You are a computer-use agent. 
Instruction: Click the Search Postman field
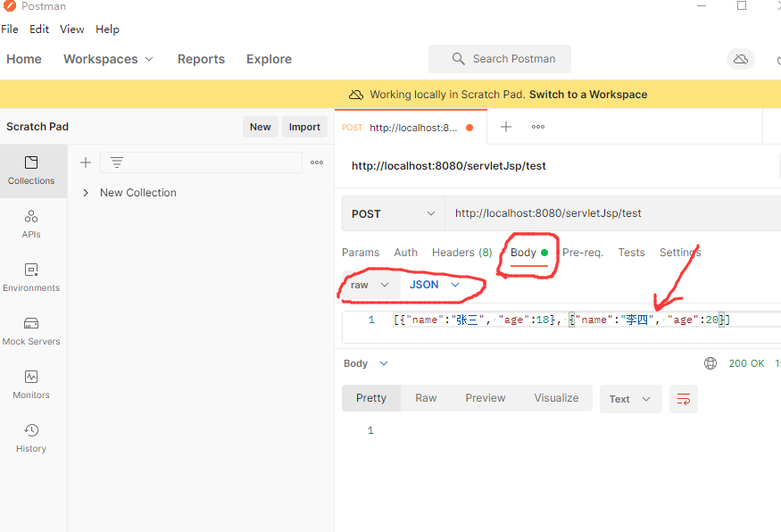point(500,59)
